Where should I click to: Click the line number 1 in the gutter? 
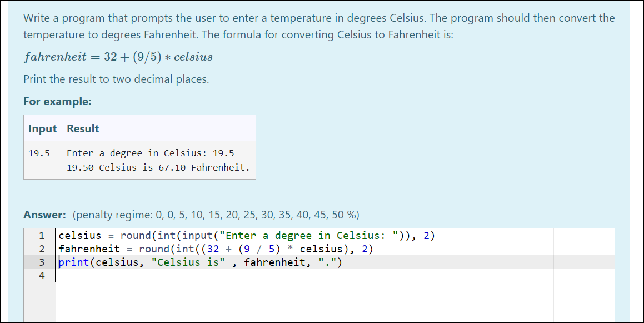[41, 235]
